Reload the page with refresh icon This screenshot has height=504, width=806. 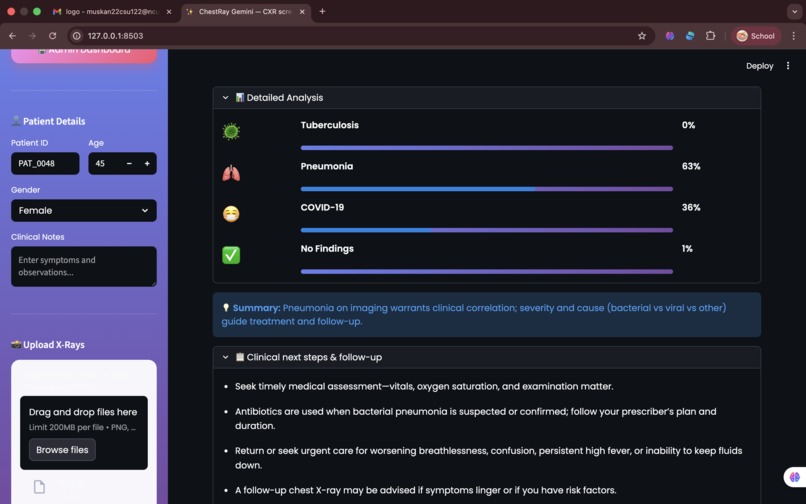52,36
